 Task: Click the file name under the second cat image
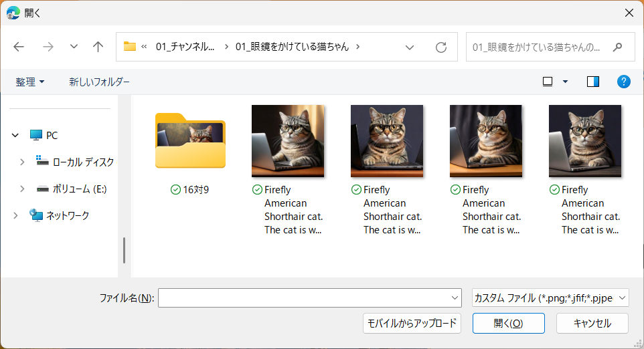click(393, 210)
